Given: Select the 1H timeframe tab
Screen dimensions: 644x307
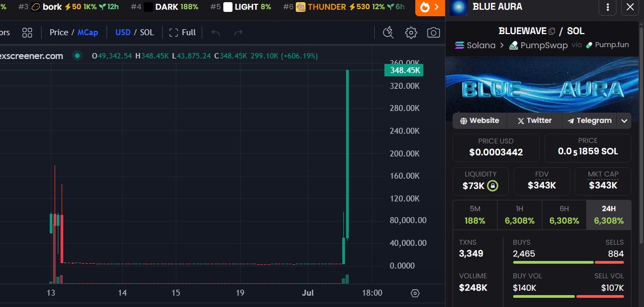Looking at the screenshot, I should pos(520,215).
